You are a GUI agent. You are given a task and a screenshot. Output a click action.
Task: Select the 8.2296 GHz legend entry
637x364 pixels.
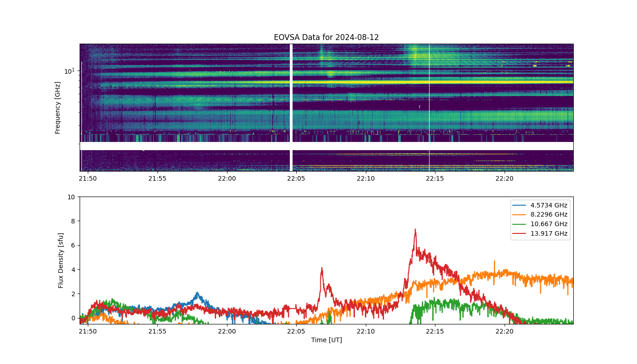(540, 215)
